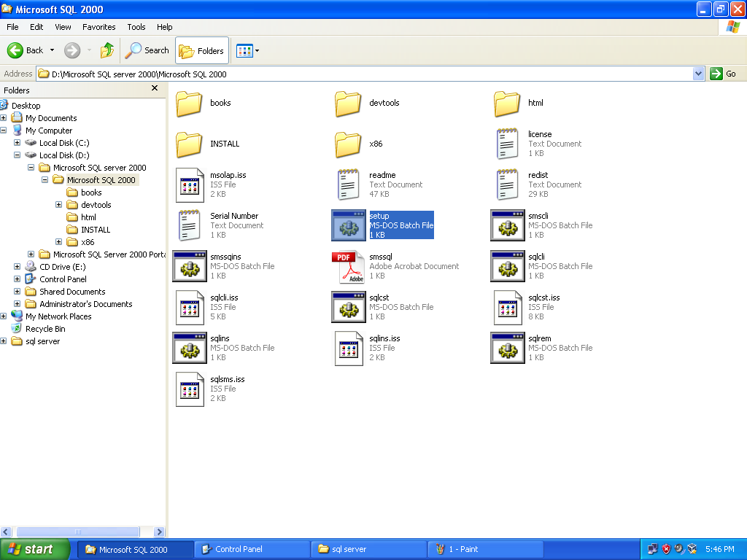Expand Control Panel tree node
This screenshot has width=747, height=560.
[18, 279]
